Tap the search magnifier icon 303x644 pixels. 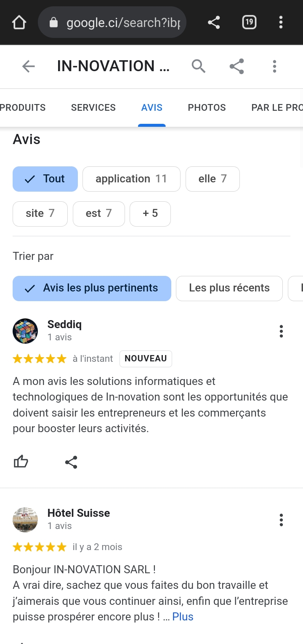coord(198,66)
